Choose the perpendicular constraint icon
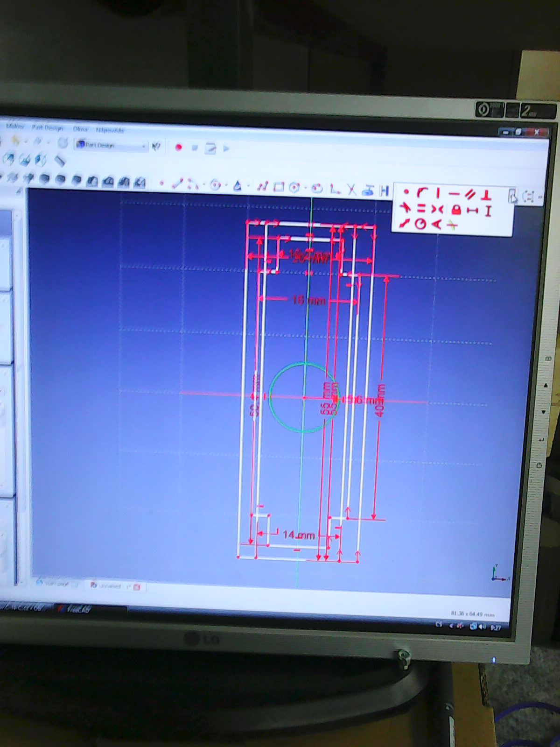The height and width of the screenshot is (747, 560). click(x=486, y=194)
